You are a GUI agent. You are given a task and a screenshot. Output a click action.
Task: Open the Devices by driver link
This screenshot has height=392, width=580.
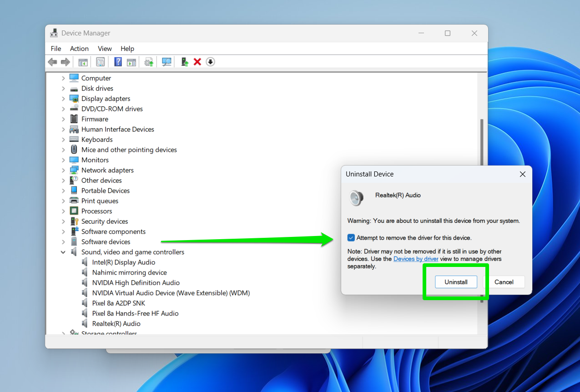[416, 259]
